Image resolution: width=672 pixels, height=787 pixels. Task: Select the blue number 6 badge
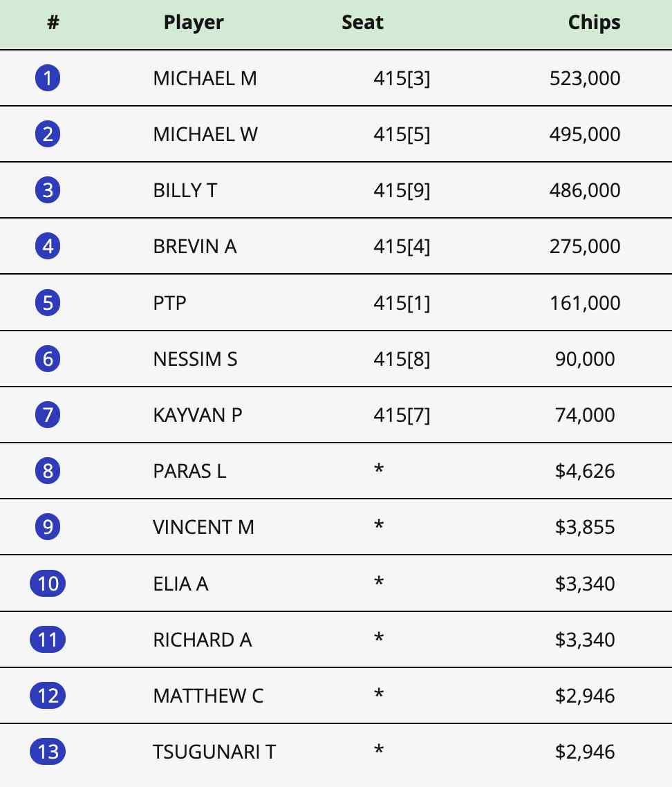48,358
